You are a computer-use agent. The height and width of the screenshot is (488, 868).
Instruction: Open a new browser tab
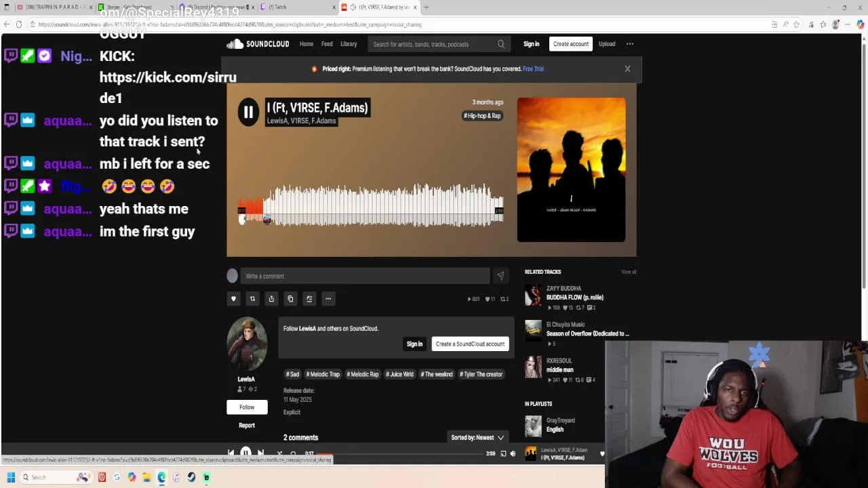pos(426,7)
